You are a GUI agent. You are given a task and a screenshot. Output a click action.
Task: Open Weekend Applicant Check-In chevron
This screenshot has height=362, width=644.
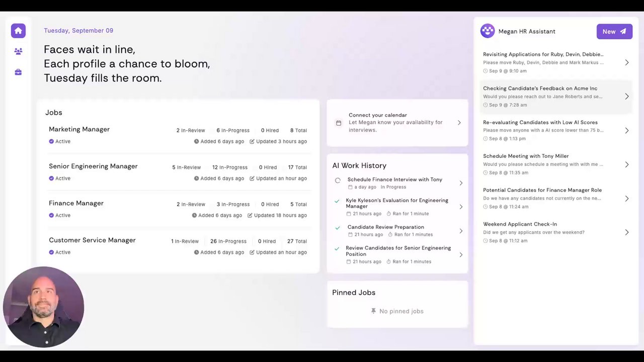coord(627,232)
